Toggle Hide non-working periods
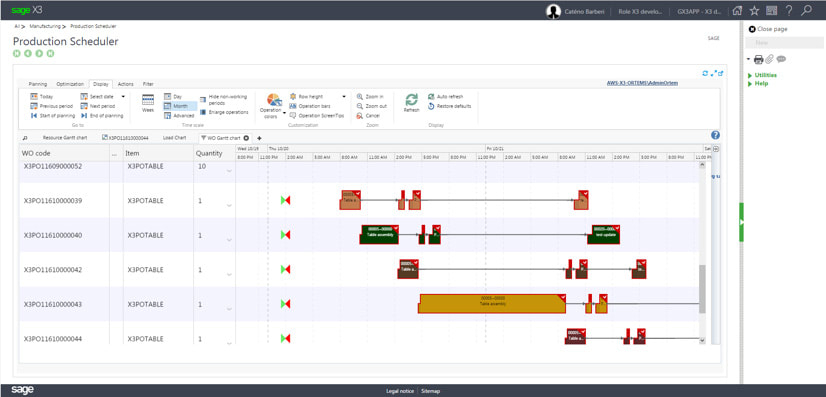This screenshot has height=397, width=826. [x=223, y=100]
